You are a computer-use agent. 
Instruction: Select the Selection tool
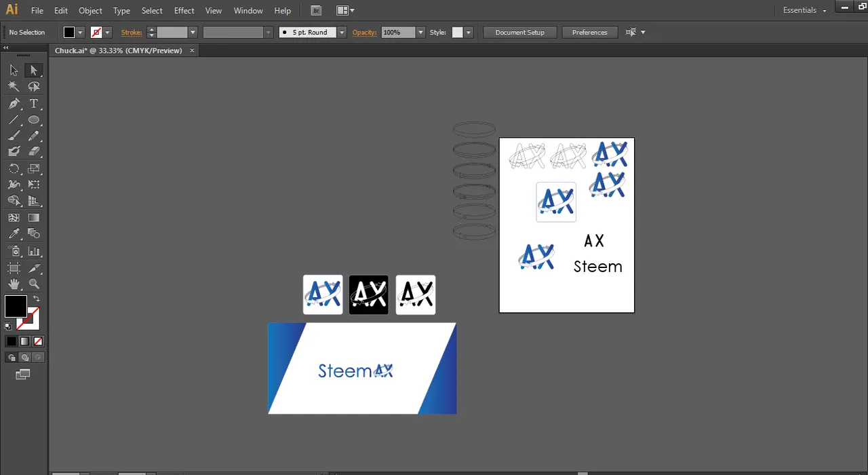click(x=14, y=70)
